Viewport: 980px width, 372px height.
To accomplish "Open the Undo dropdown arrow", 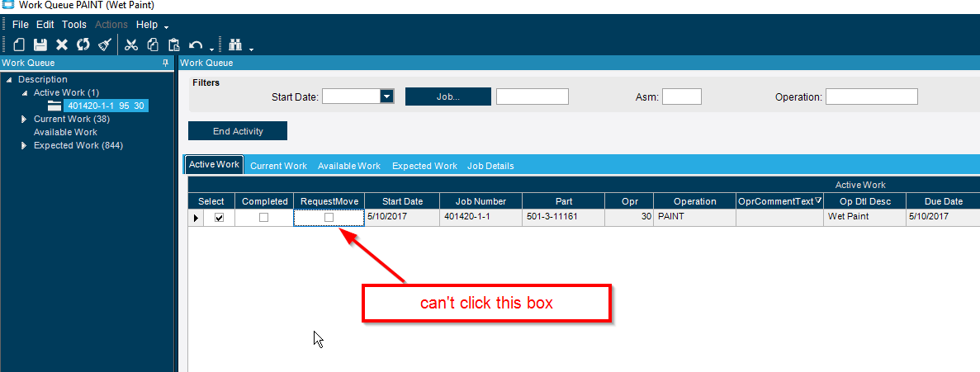I will click(x=212, y=49).
